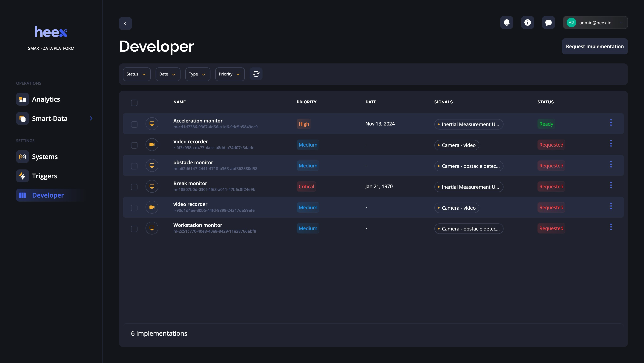Check the Workstation monitor row checkbox

(134, 229)
